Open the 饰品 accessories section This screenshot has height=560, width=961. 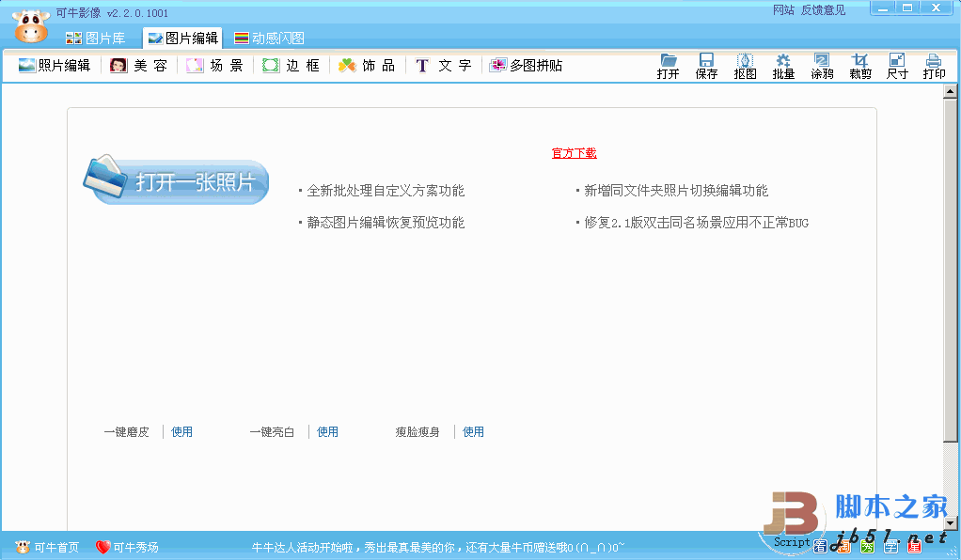(x=367, y=66)
